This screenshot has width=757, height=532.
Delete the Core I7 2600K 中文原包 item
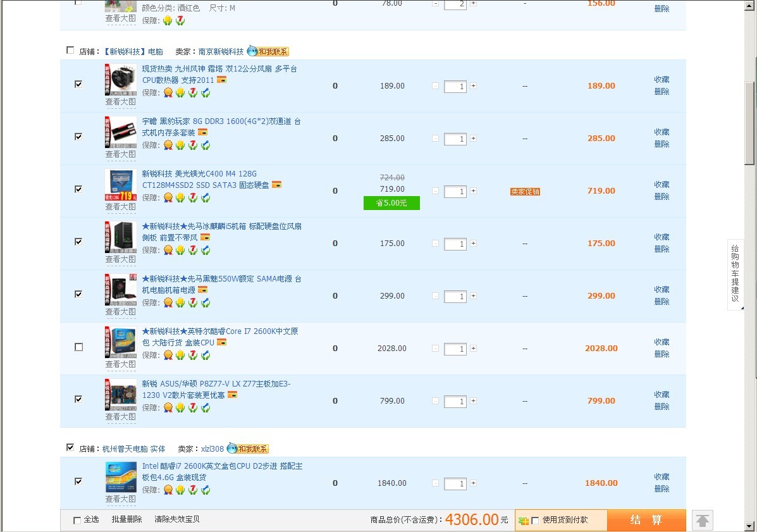point(662,354)
